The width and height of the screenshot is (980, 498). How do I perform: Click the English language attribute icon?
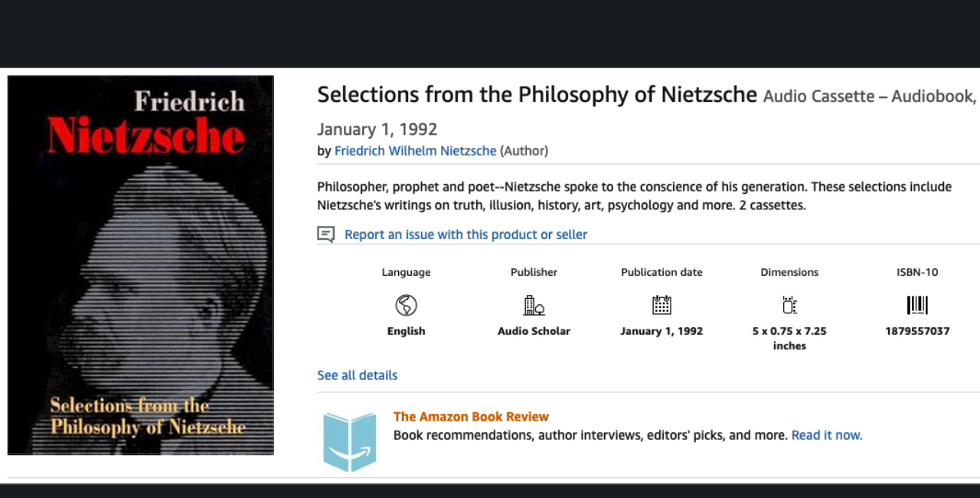406,306
